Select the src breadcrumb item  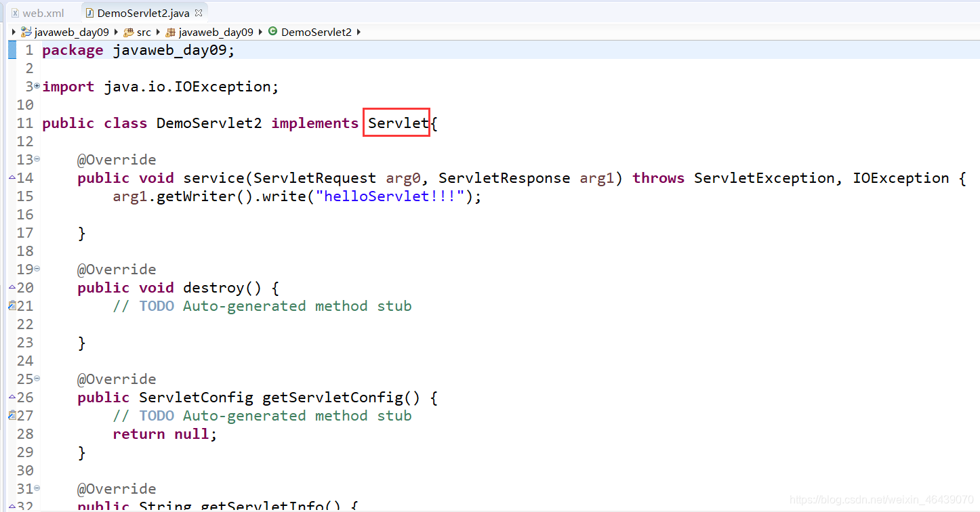click(x=144, y=32)
